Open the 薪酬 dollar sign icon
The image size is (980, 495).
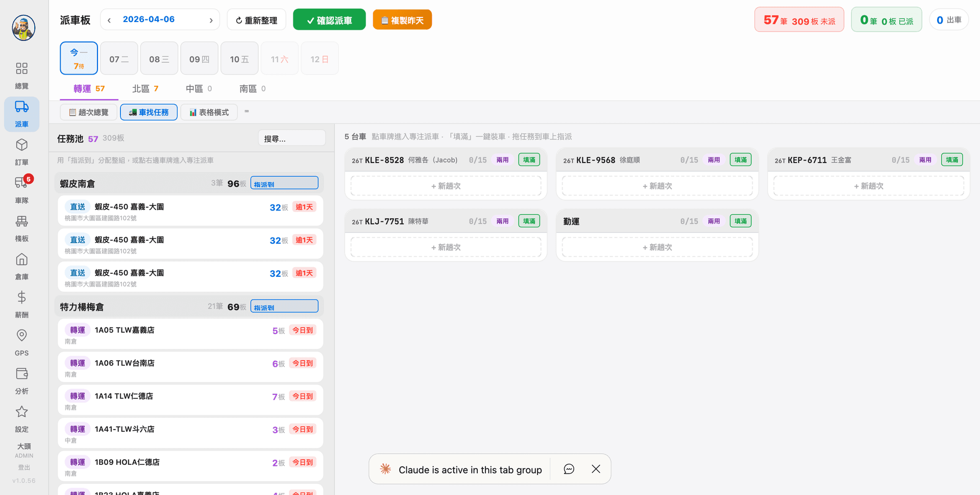pos(21,297)
